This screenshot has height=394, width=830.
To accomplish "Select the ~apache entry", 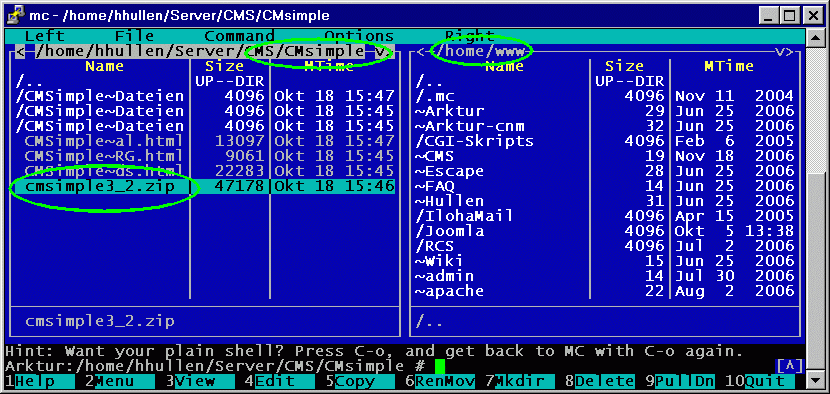I will [x=605, y=291].
